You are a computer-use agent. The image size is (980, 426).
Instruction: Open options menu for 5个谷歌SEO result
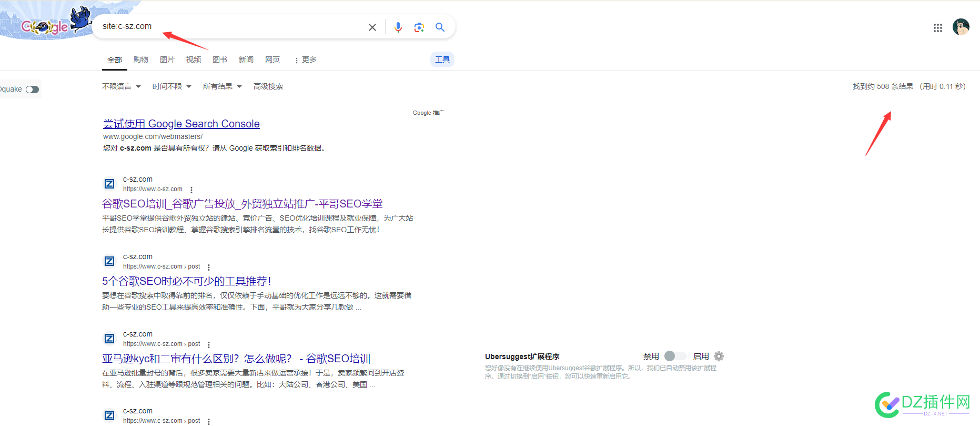(x=209, y=268)
